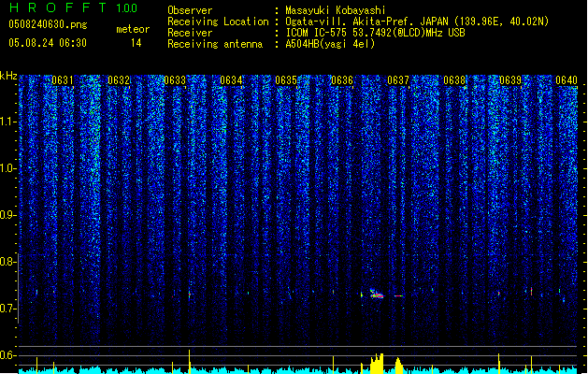
Task: Click the Ogata-vill. Akita-Pref. JAPAN location text
Action: [417, 22]
